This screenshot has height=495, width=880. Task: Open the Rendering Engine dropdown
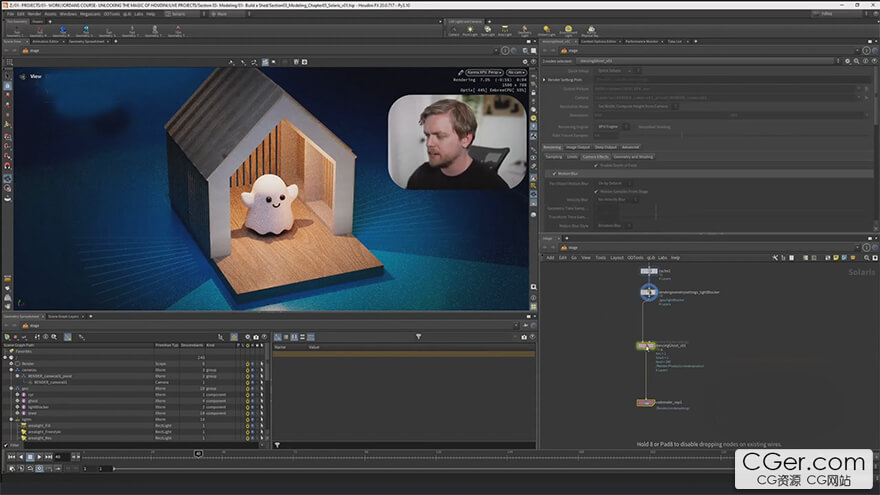click(x=610, y=127)
